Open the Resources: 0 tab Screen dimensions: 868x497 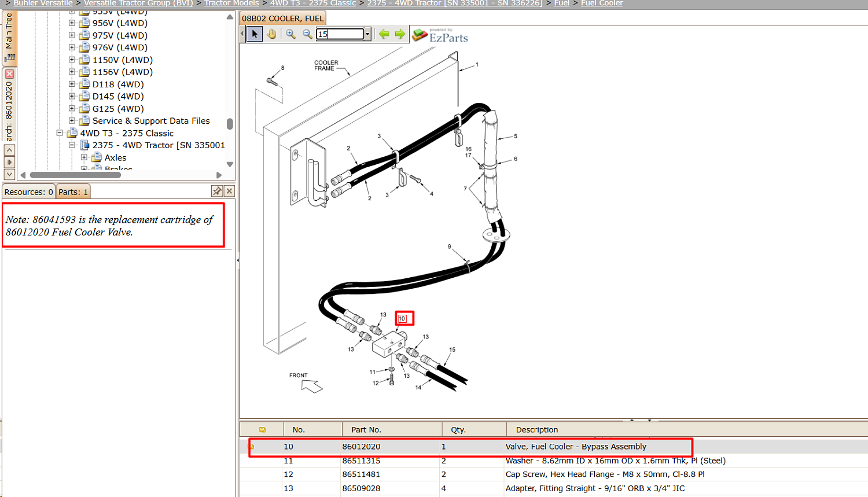click(29, 192)
